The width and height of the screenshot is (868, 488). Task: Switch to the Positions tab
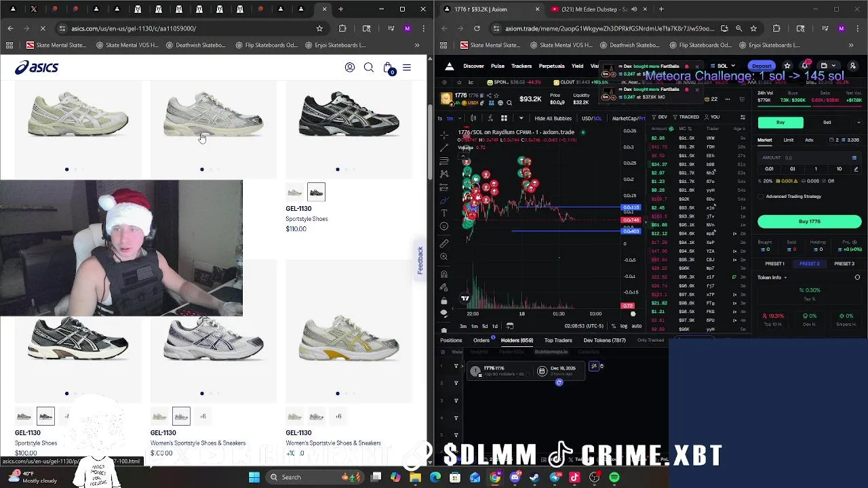(451, 340)
